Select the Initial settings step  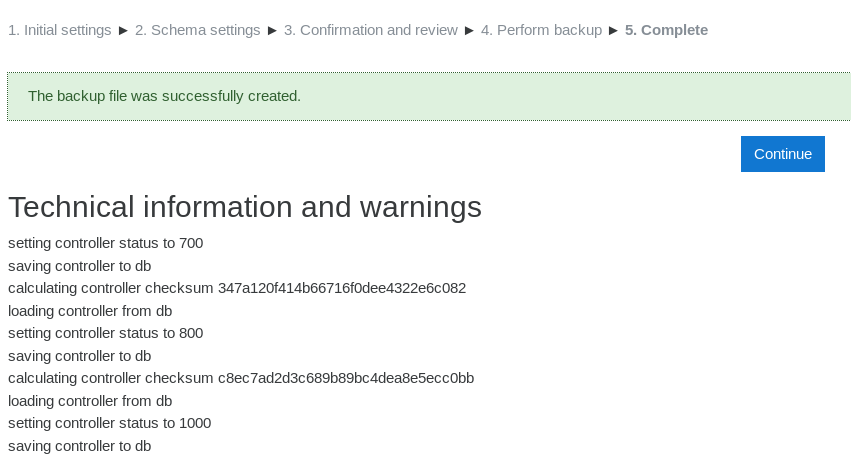60,30
